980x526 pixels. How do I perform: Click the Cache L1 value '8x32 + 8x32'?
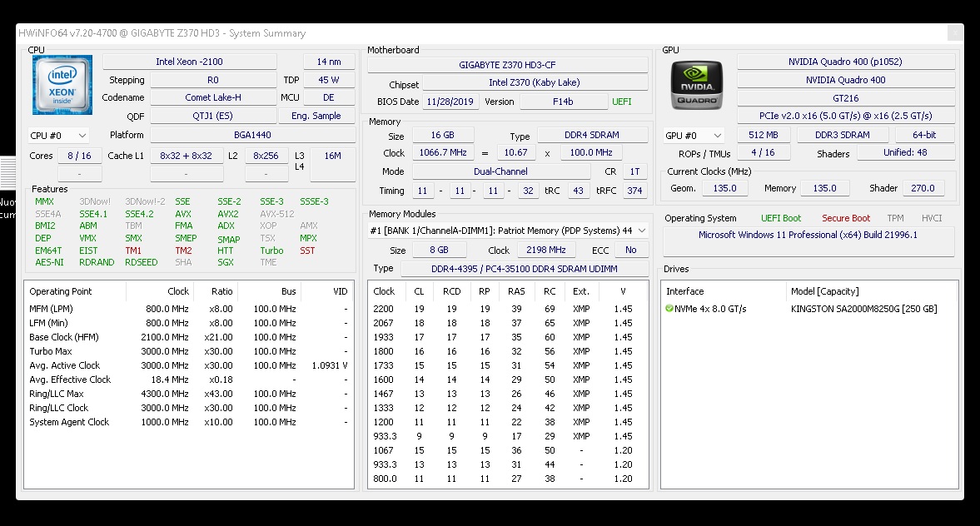(187, 156)
